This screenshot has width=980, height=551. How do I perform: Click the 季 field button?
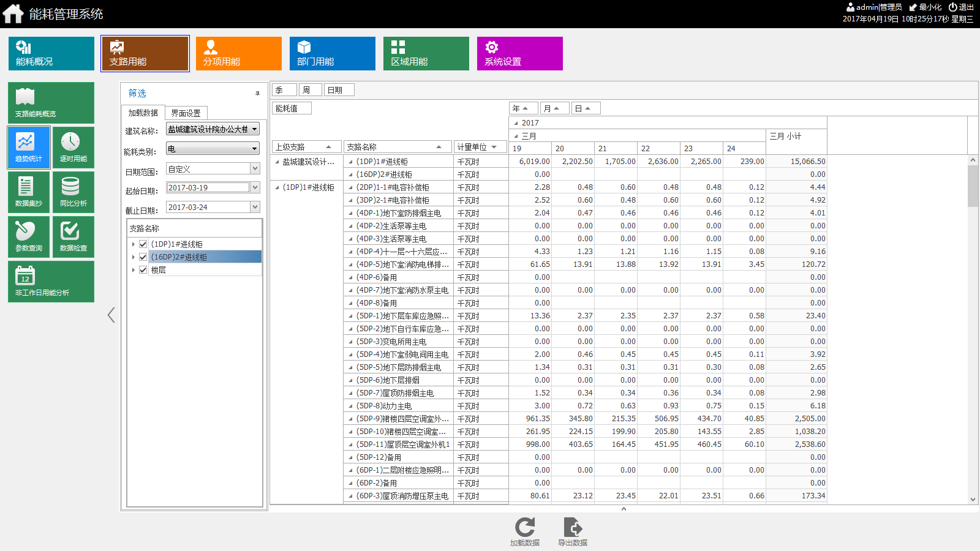click(285, 90)
